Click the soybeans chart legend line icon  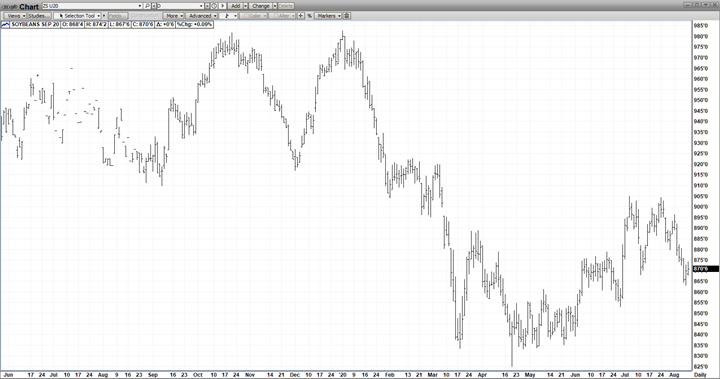point(6,24)
